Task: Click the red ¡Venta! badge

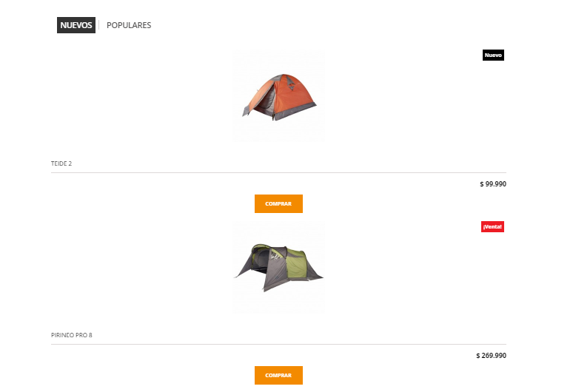Action: pos(492,226)
